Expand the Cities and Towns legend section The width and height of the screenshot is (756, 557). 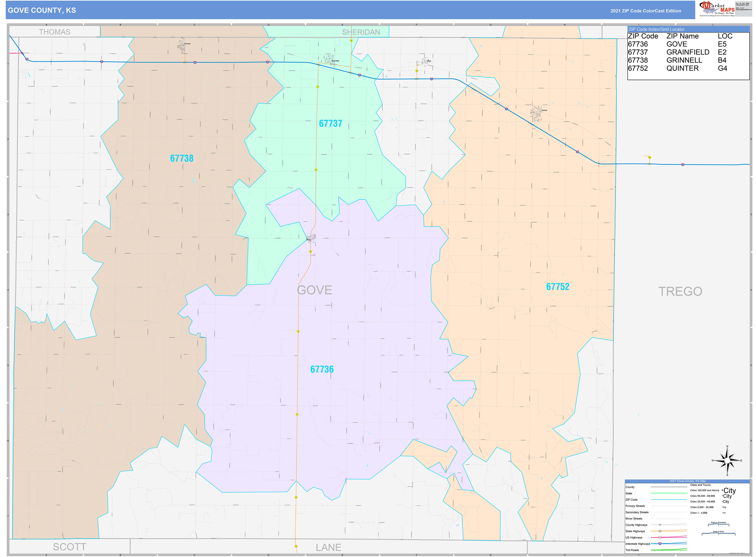[701, 485]
